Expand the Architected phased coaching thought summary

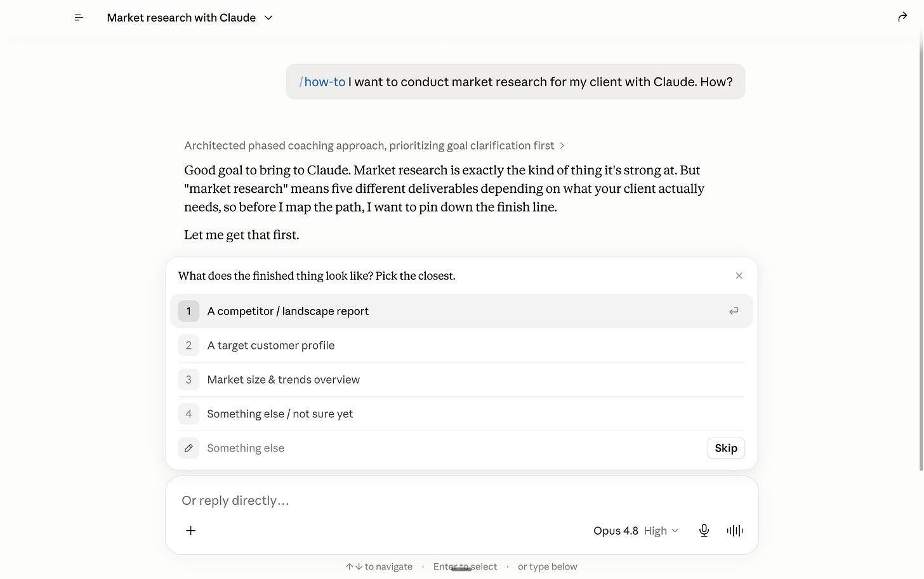374,146
